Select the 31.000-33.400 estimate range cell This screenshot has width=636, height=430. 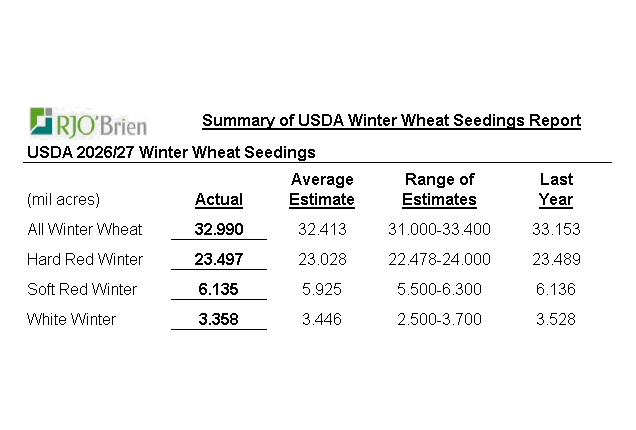(439, 229)
